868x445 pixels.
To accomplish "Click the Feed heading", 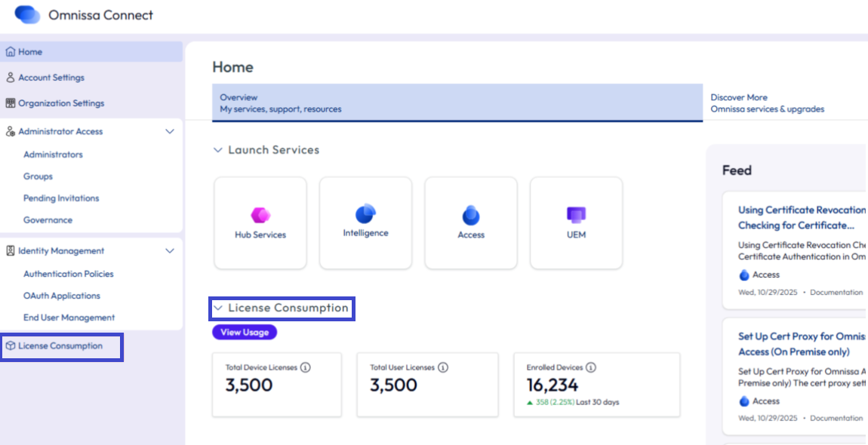I will pos(737,170).
